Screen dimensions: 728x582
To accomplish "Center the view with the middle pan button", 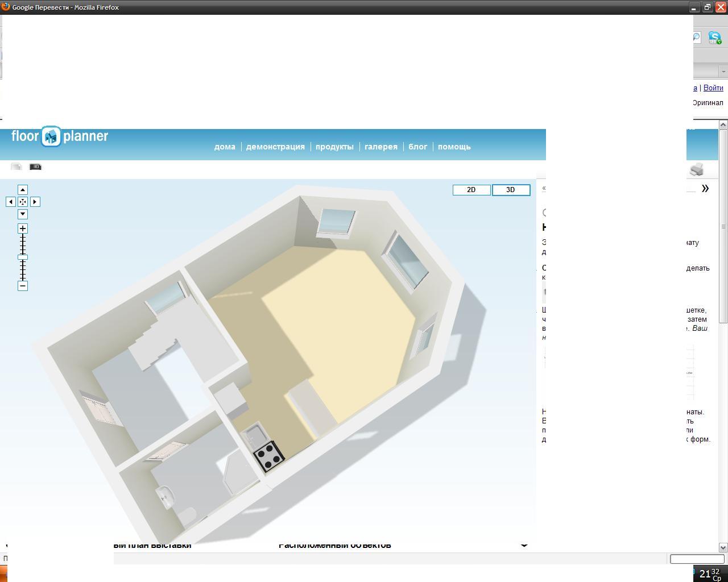I will click(23, 202).
